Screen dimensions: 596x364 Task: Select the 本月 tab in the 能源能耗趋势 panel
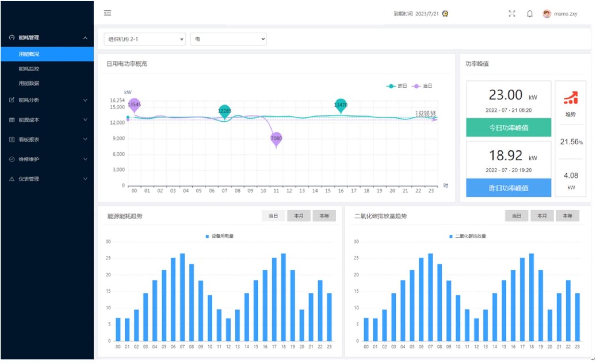[298, 216]
